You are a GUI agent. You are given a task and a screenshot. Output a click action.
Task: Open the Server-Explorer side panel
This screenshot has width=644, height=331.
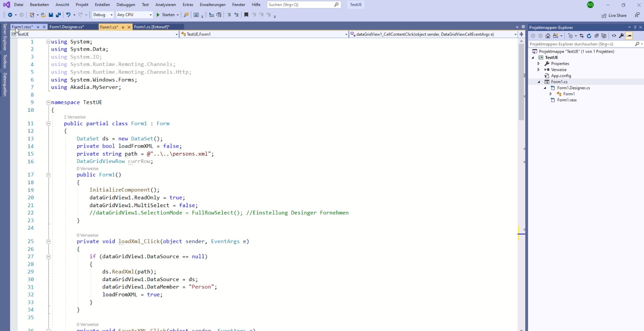(x=5, y=37)
